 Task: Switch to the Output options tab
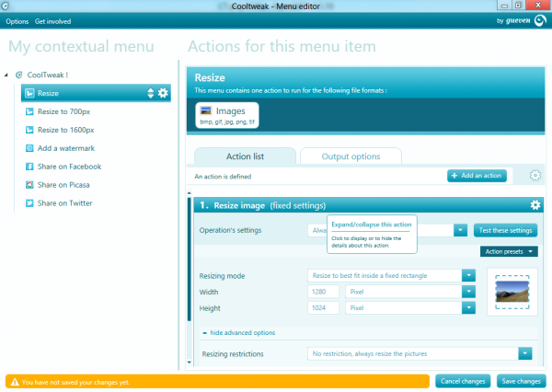click(x=351, y=156)
